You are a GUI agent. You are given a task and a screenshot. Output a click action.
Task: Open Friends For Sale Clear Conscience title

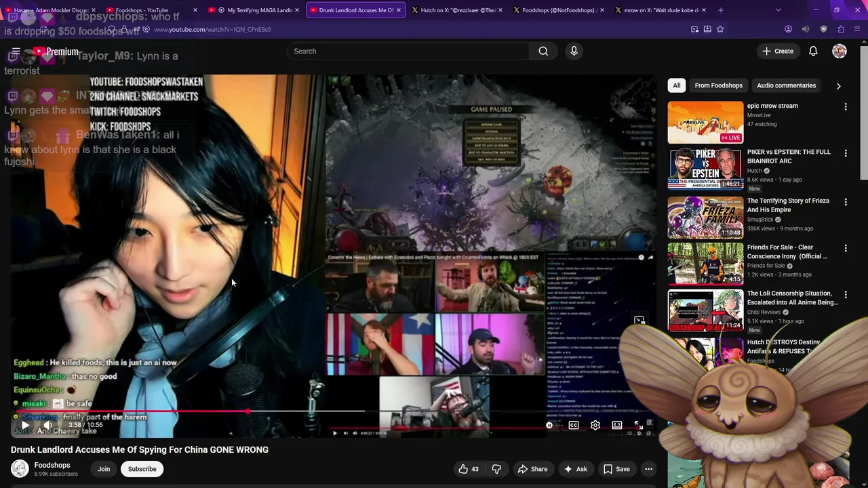pos(787,251)
